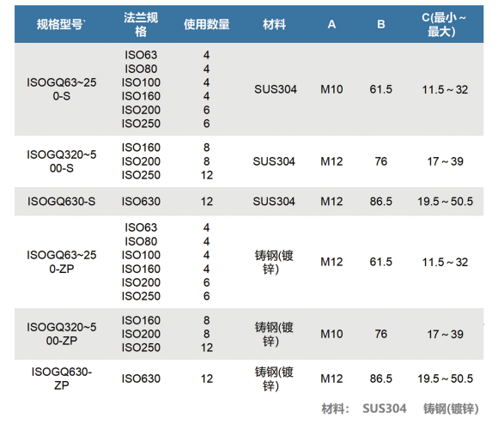Click the 76 value in ISOGQ320~500-S row
504x430 pixels.
(x=381, y=161)
